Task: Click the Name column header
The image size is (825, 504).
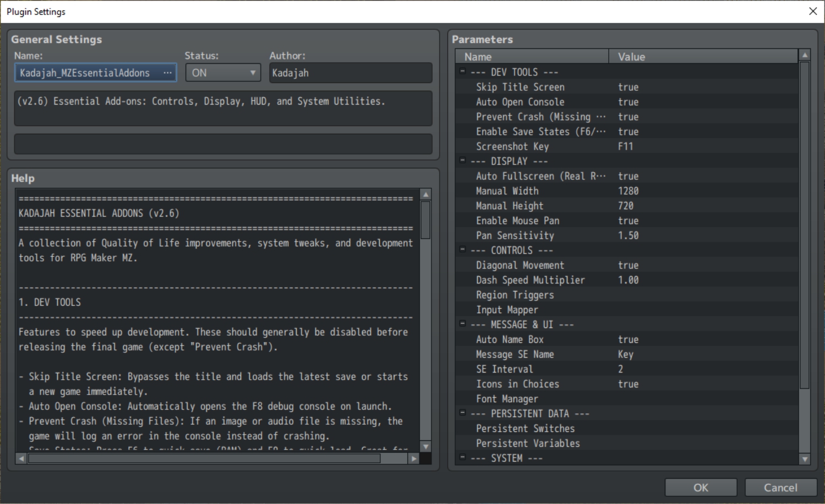Action: pyautogui.click(x=532, y=57)
